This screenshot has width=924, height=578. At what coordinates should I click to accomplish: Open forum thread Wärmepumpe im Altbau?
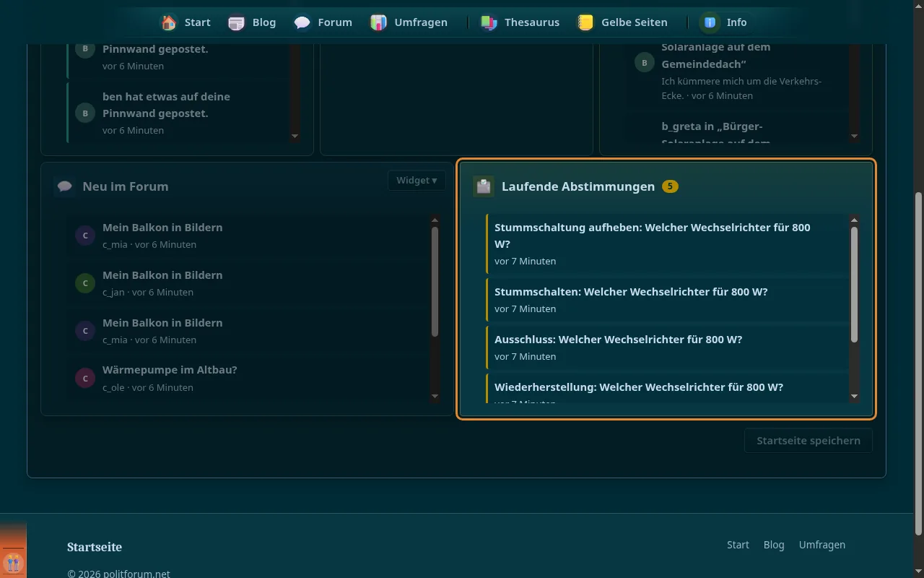point(170,370)
